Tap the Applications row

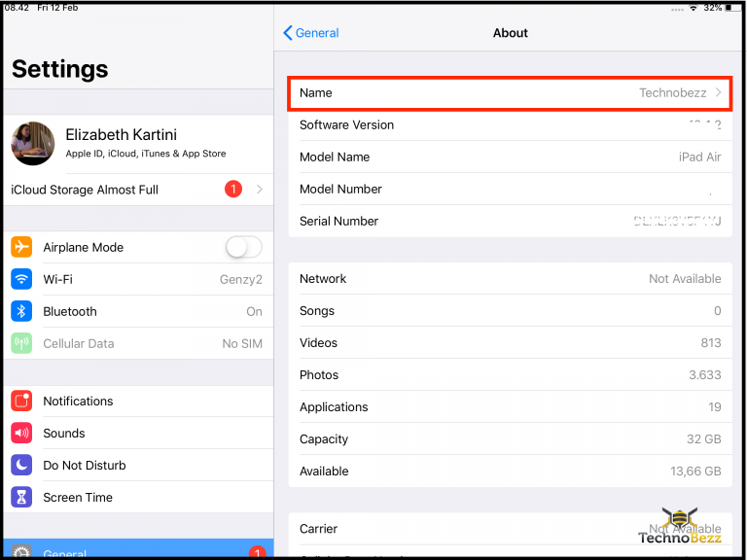pos(511,406)
